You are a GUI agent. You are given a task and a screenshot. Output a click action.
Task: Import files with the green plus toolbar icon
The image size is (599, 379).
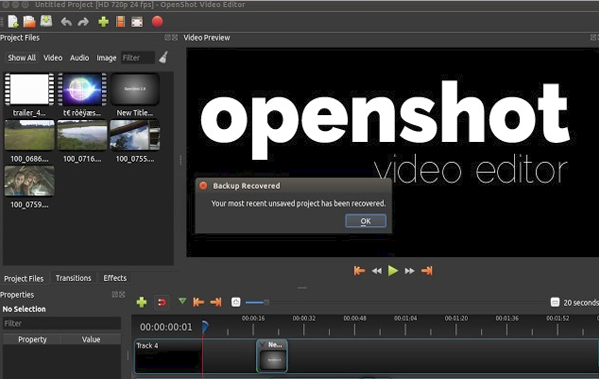(103, 22)
